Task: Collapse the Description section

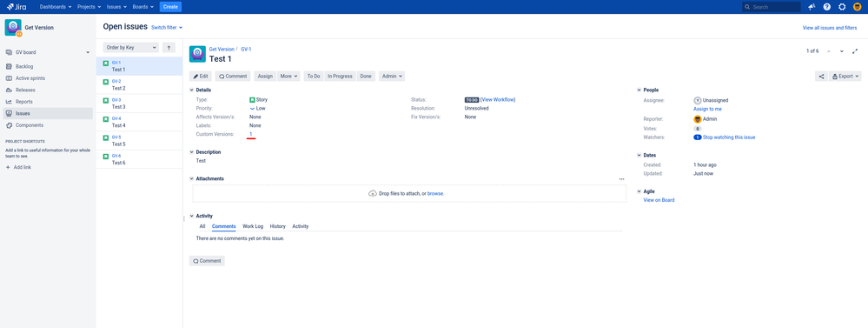Action: pos(192,151)
